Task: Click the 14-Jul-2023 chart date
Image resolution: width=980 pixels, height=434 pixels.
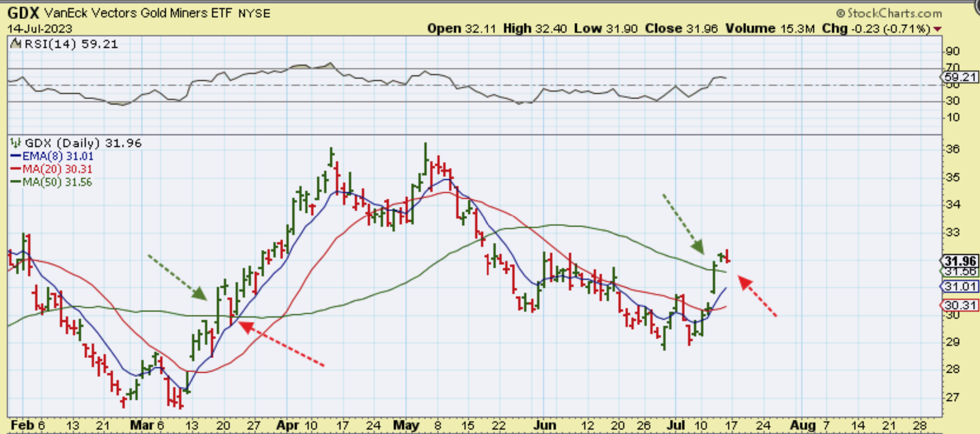Action: (x=40, y=29)
